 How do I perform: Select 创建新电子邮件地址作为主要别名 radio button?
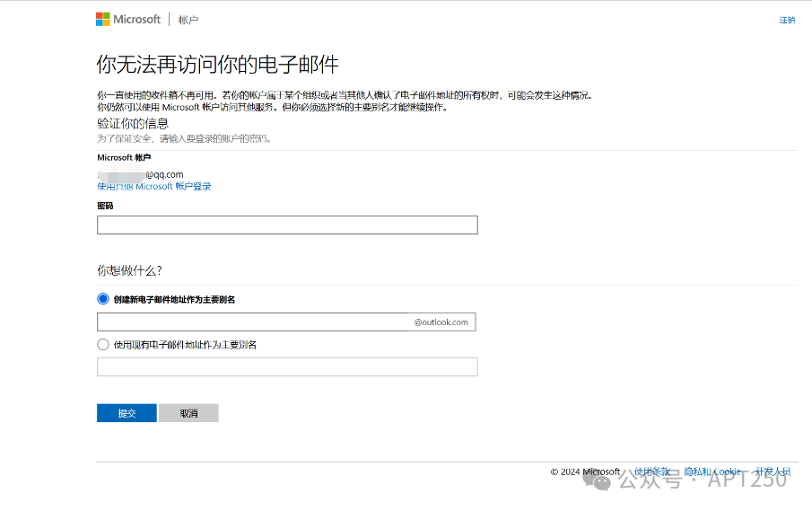click(x=103, y=299)
